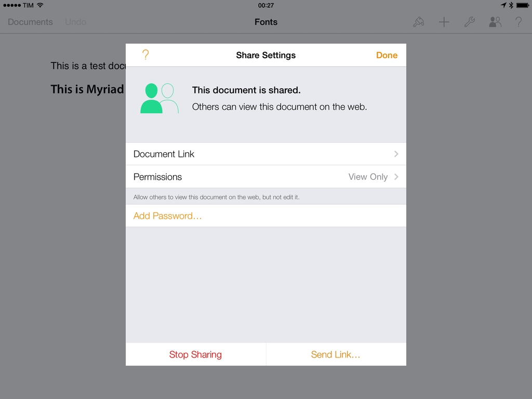Tap the Fonts document title
The height and width of the screenshot is (399, 532).
click(x=266, y=22)
